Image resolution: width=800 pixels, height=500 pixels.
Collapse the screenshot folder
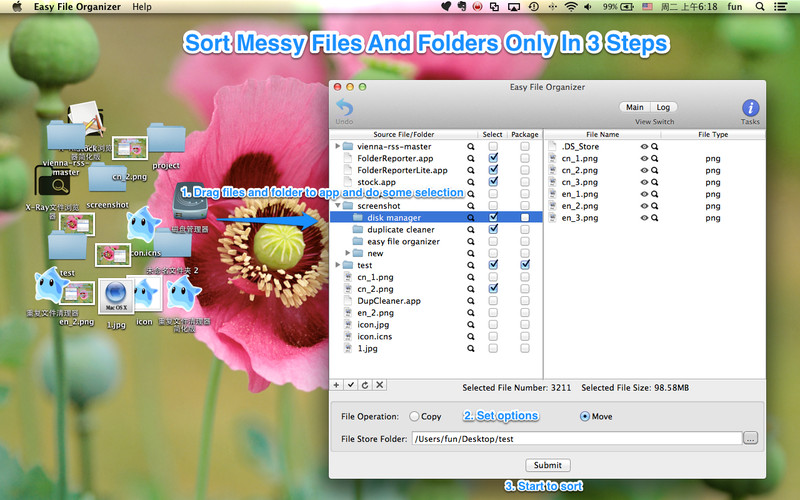[x=337, y=206]
